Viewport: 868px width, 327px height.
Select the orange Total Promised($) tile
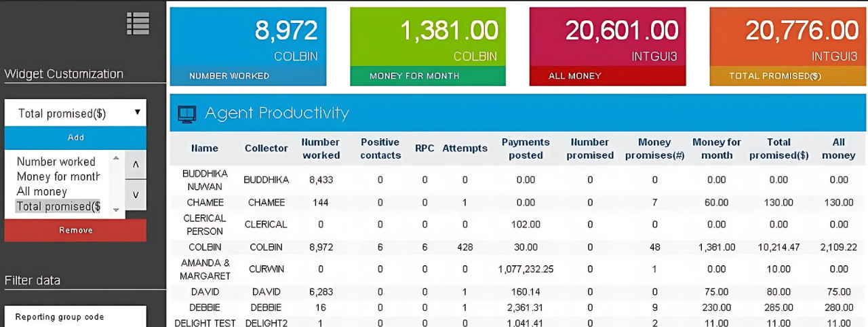788,46
